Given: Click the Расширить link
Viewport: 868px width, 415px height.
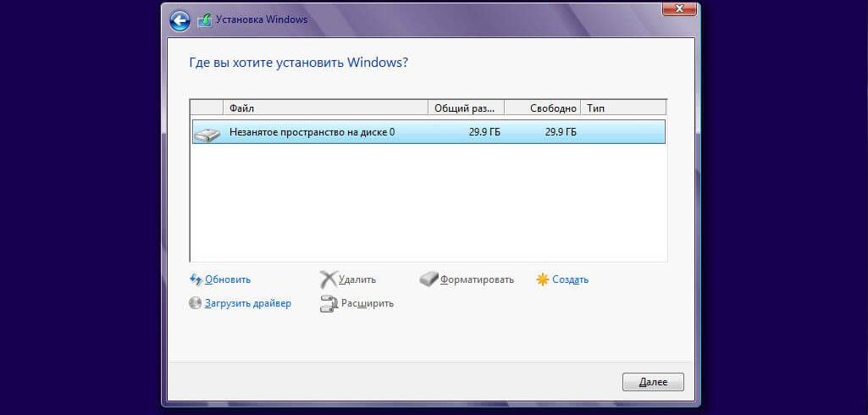Looking at the screenshot, I should click(x=368, y=303).
